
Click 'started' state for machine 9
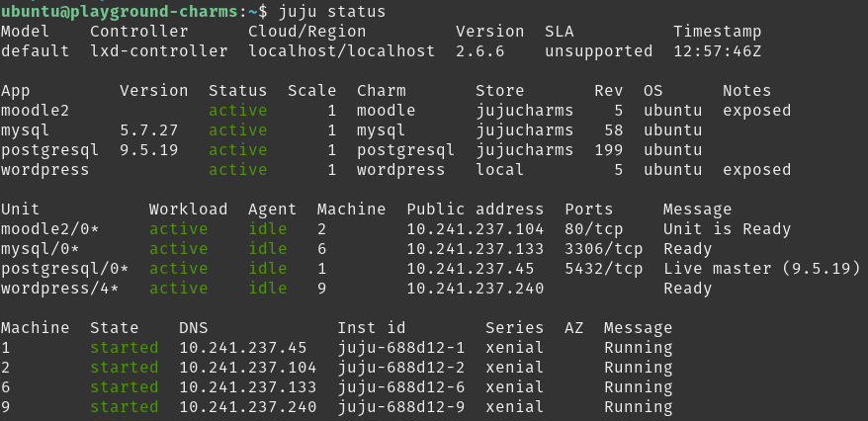coord(125,407)
